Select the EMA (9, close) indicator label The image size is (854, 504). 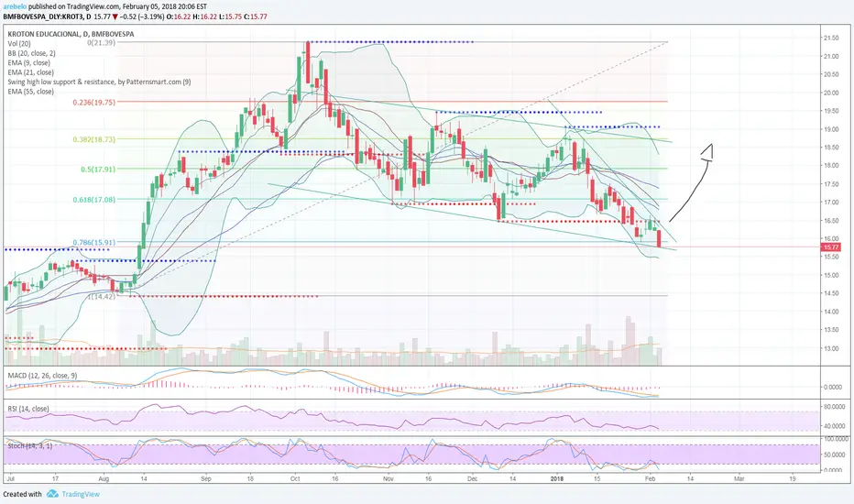pyautogui.click(x=28, y=62)
